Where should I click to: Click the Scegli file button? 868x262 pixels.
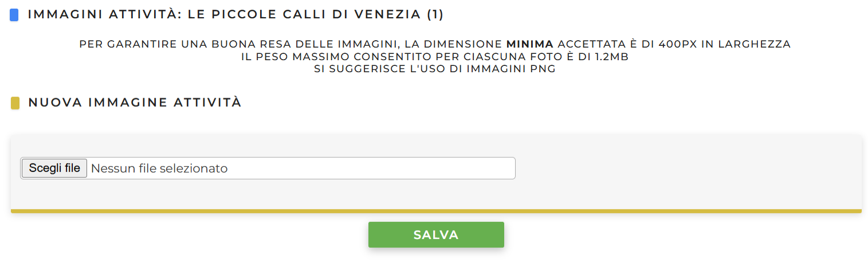54,169
